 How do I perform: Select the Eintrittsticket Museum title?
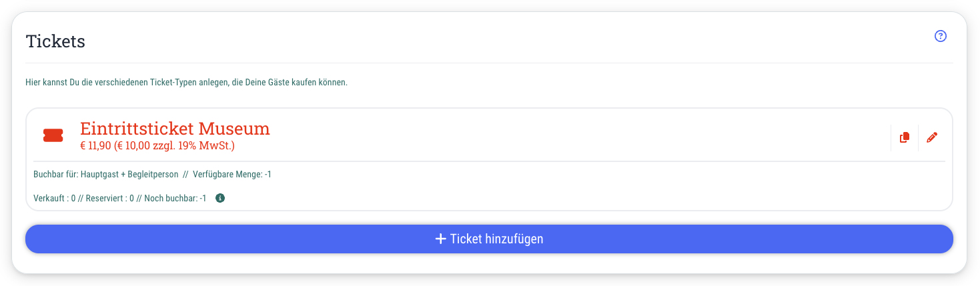point(175,129)
